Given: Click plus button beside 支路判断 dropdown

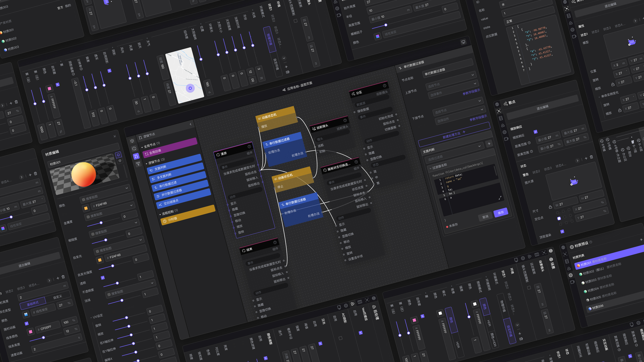Looking at the screenshot, I should coord(489,143).
